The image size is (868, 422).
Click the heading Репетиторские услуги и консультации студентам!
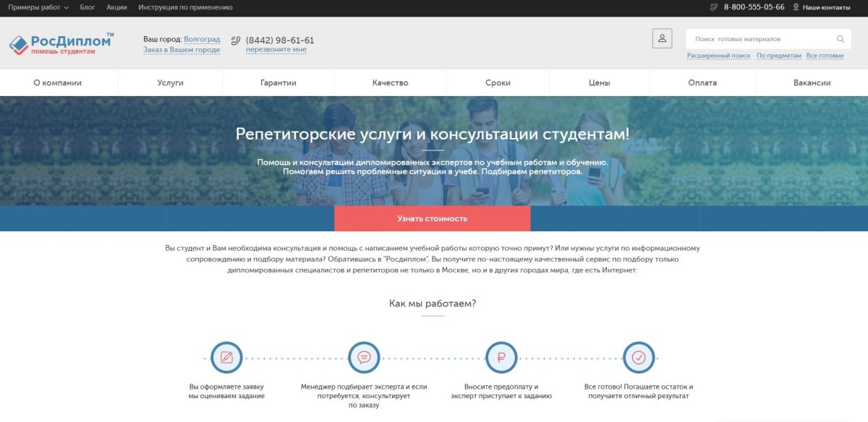pos(433,134)
